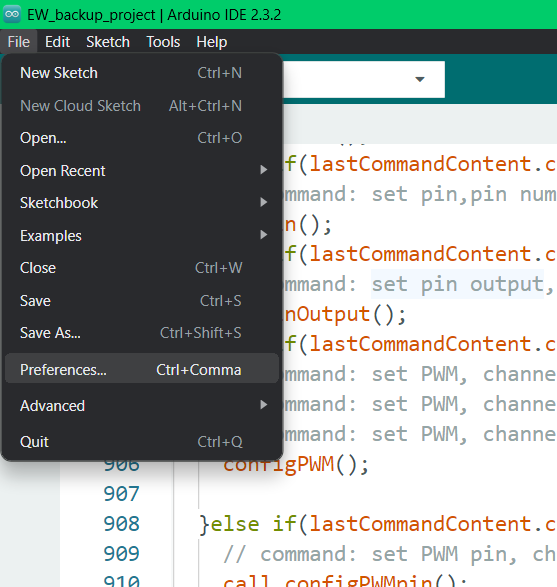This screenshot has width=557, height=587.
Task: Click the configPWM(); code line
Action: [x=296, y=464]
